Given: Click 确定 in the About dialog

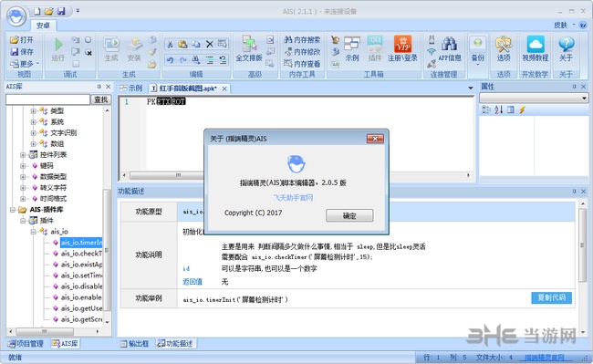Looking at the screenshot, I should (349, 216).
